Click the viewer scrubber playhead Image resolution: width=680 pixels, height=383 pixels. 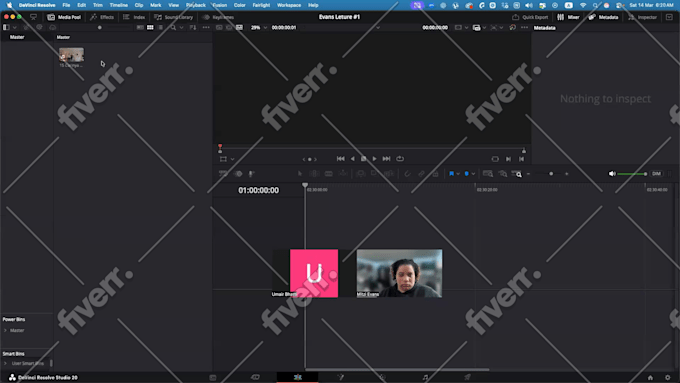(220, 148)
